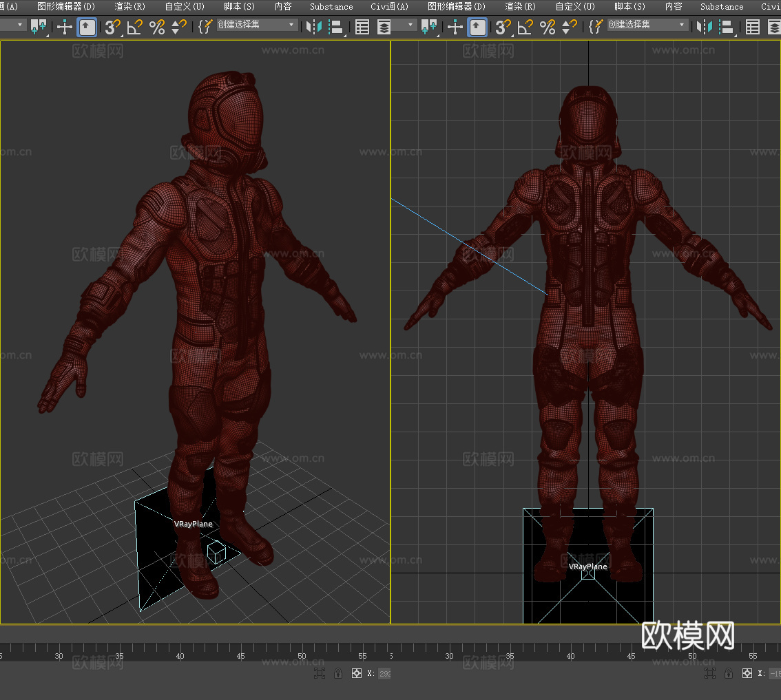Toggle Angle Snap in perspective window toolbar
This screenshot has height=700, width=781.
(x=134, y=27)
